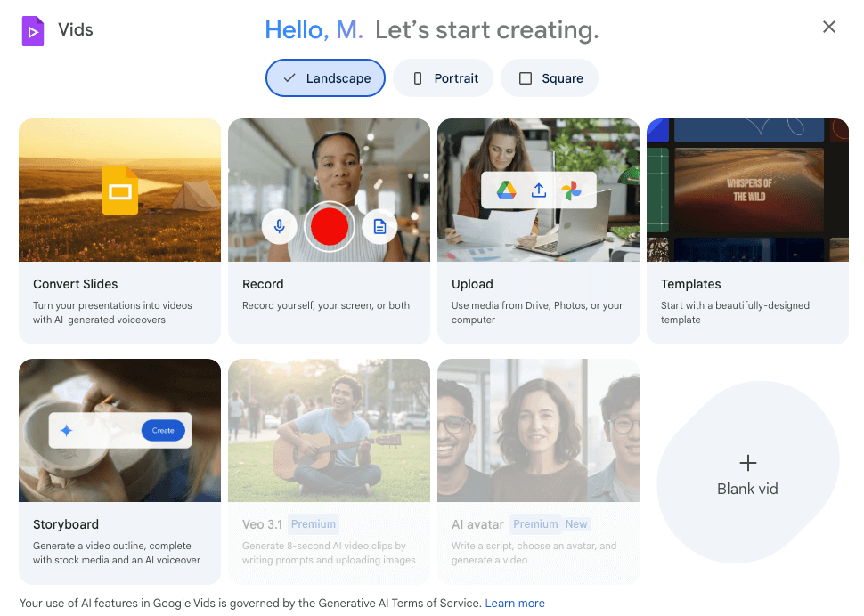864x616 pixels.
Task: Click the microphone icon on Record card
Action: click(x=280, y=227)
